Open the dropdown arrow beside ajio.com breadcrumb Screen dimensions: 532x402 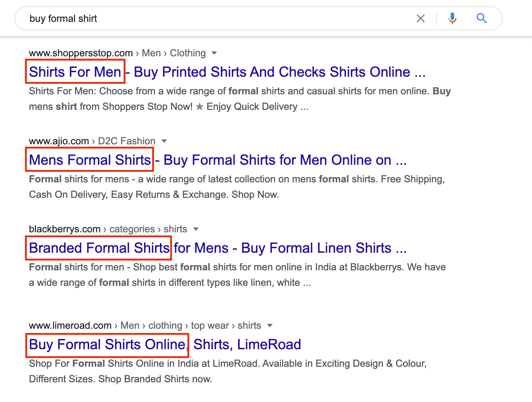(x=164, y=141)
